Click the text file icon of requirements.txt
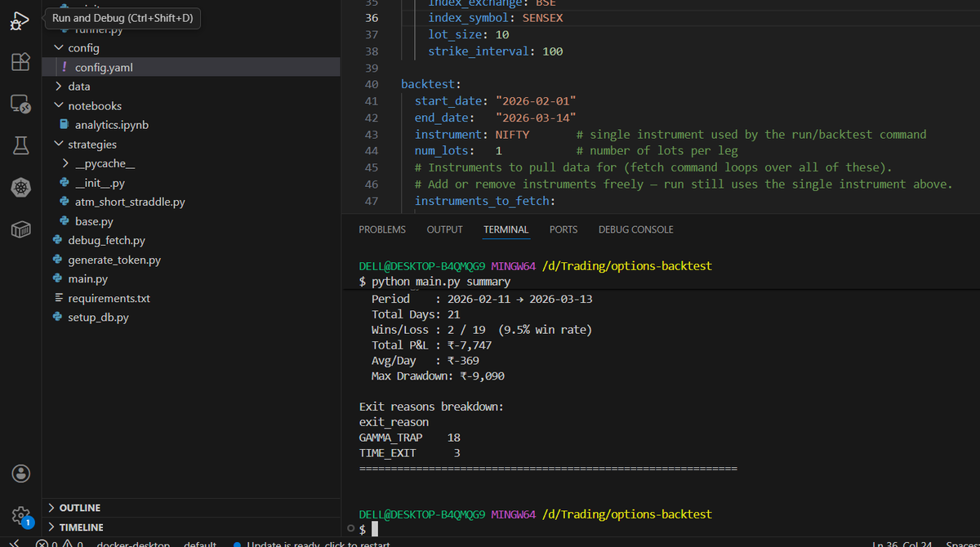 point(58,298)
